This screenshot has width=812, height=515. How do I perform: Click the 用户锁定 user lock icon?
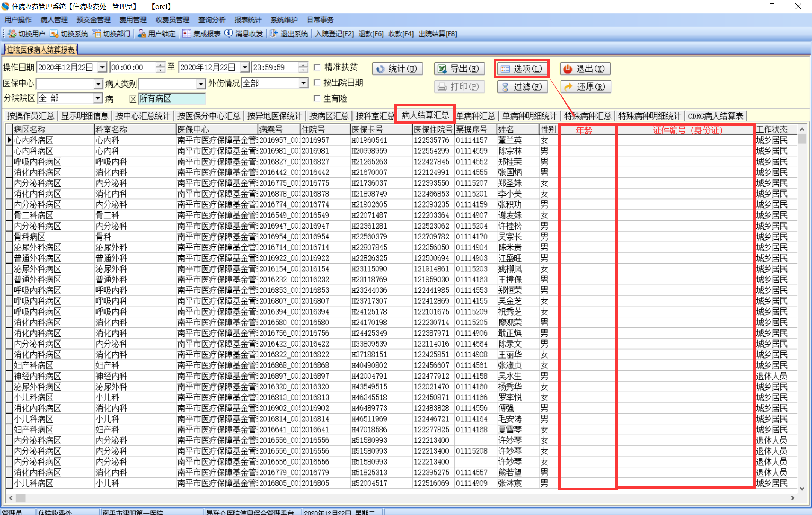coord(142,34)
